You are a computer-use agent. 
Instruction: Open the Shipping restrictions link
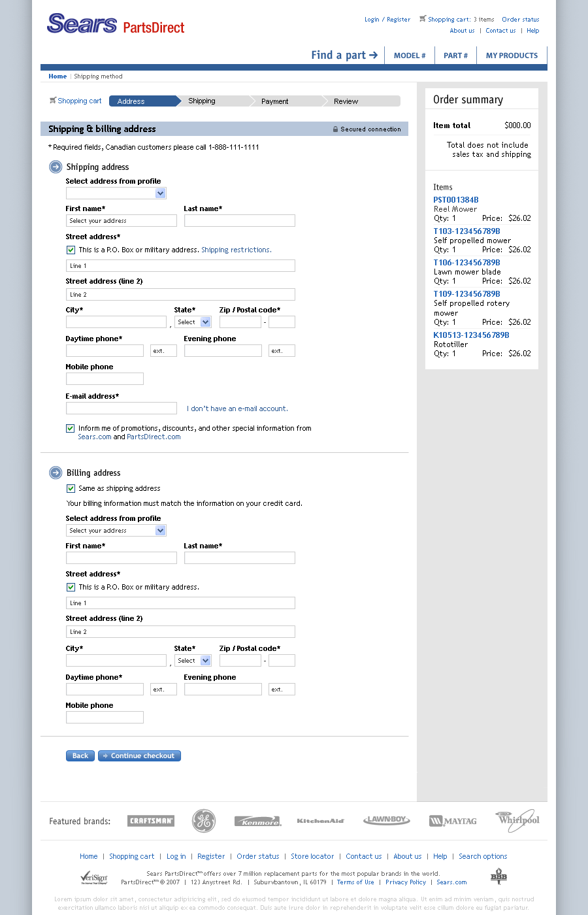(x=237, y=250)
